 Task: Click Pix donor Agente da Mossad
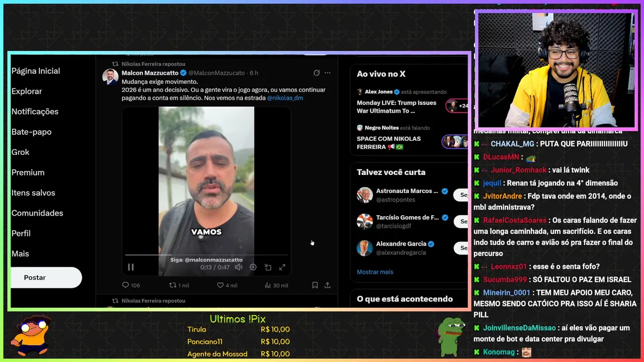[217, 354]
